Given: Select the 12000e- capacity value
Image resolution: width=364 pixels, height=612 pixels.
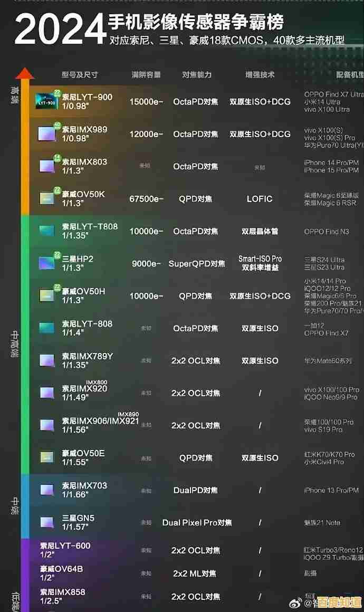Looking at the screenshot, I should (x=146, y=134).
